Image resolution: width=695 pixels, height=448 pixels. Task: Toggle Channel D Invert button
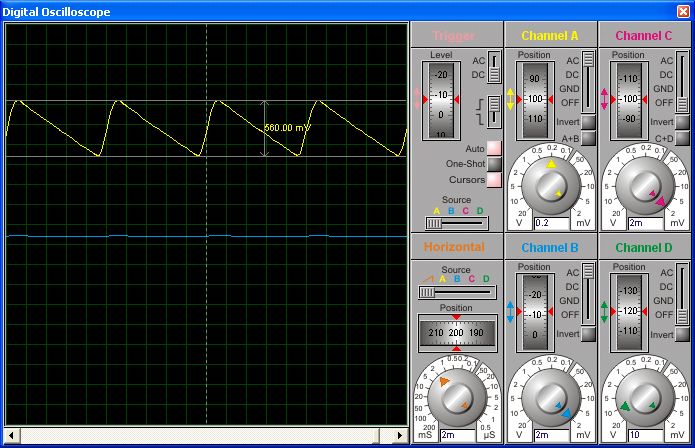683,334
